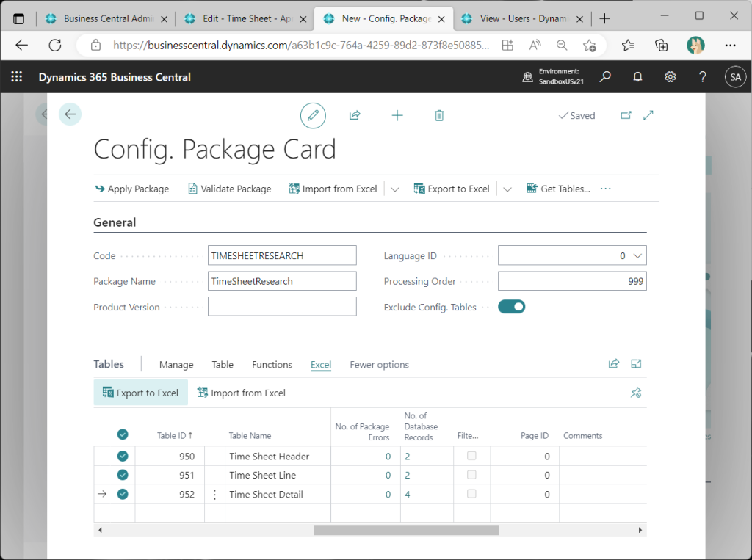Click Import from Excel in the Tables bar

tap(241, 393)
